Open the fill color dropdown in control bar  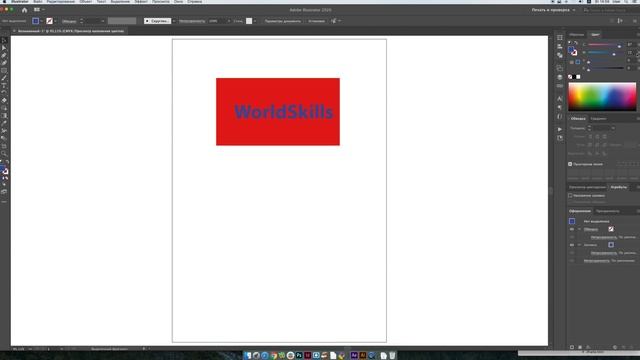(42, 21)
